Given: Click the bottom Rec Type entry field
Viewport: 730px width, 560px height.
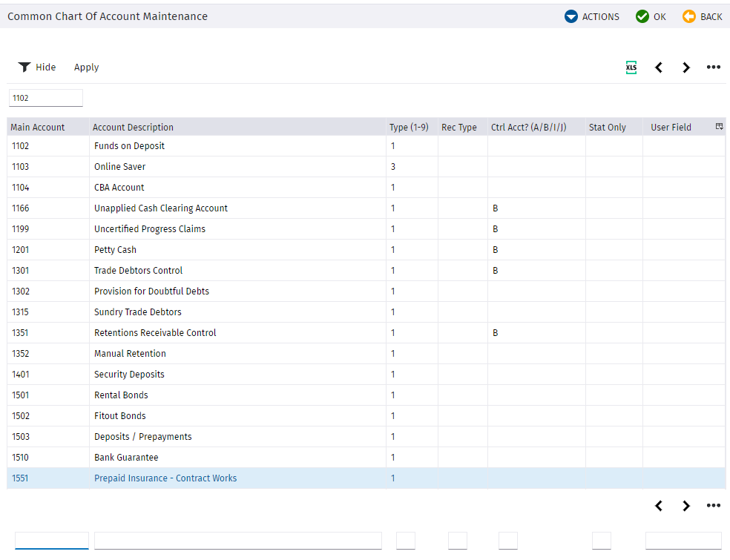Looking at the screenshot, I should [x=458, y=541].
